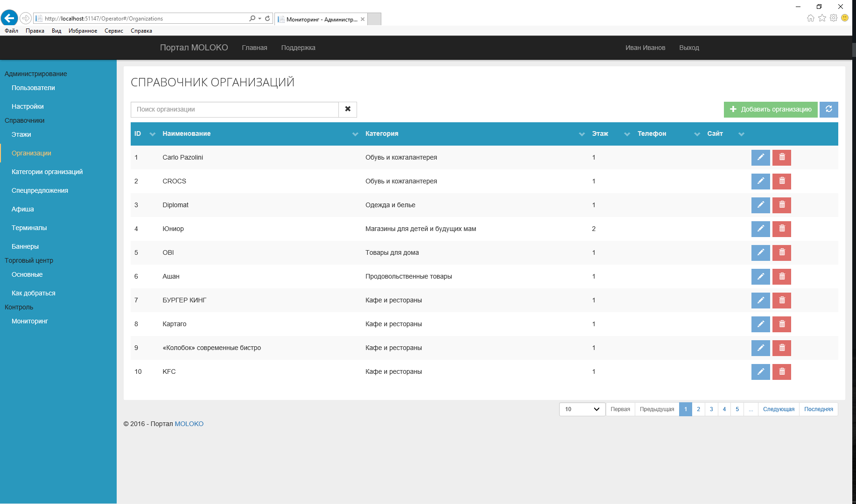The width and height of the screenshot is (856, 504).
Task: Open the Избранное browser menu
Action: [83, 31]
